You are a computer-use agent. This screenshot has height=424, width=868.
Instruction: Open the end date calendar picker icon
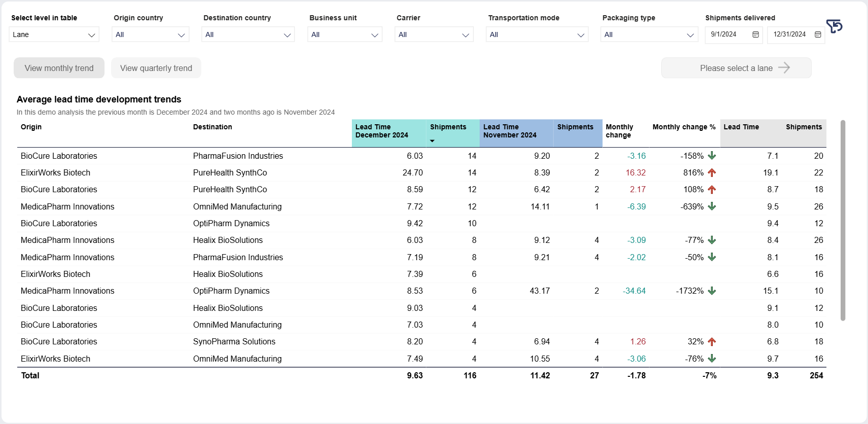(818, 34)
